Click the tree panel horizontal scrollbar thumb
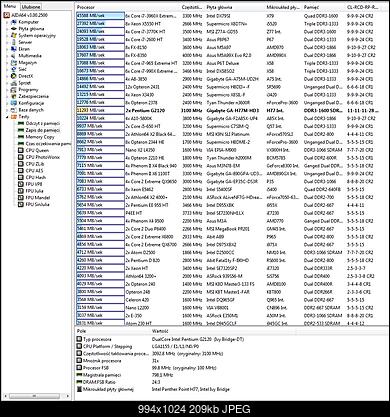This screenshot has width=390, height=417. (34, 396)
